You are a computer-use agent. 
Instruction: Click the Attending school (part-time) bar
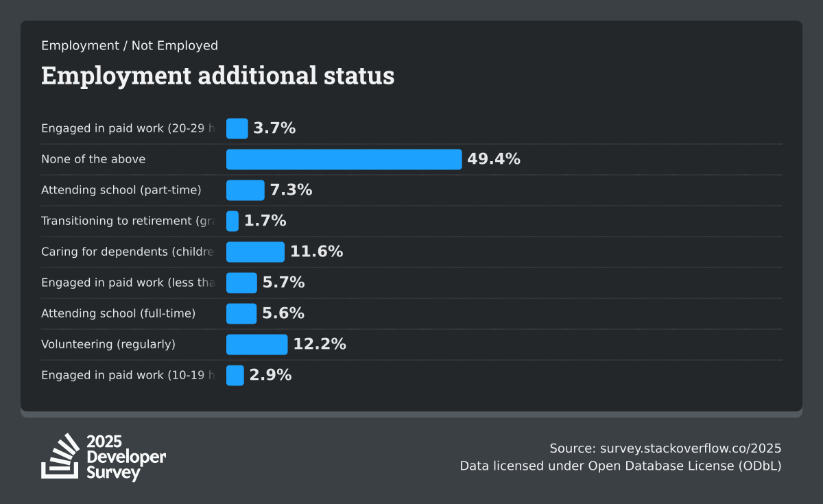[x=245, y=190]
